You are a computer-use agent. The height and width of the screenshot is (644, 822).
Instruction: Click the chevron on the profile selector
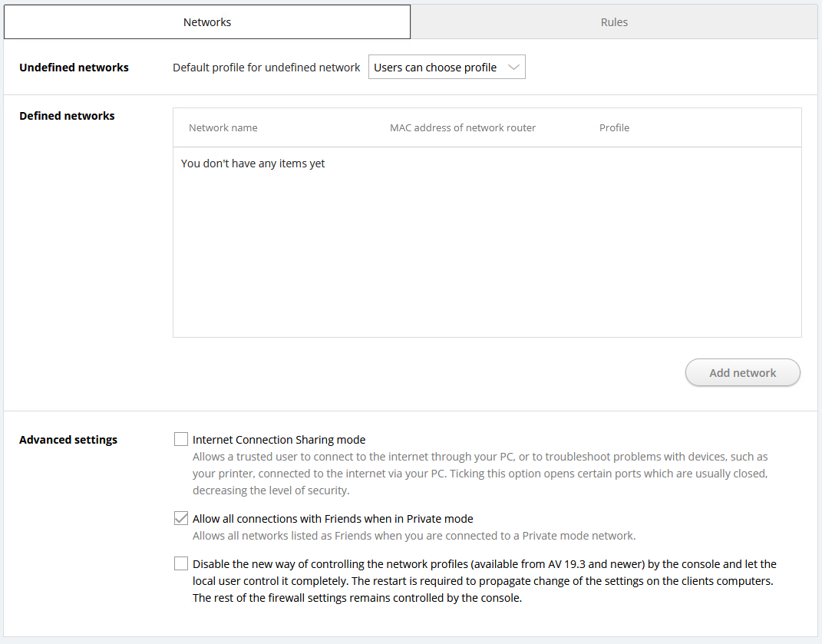click(513, 67)
